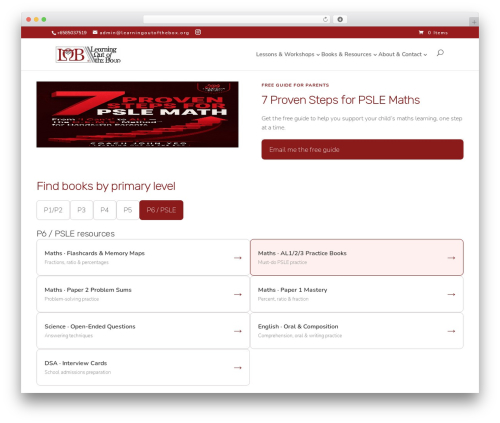Click arrow on DSA Interview Cards card

238,368
